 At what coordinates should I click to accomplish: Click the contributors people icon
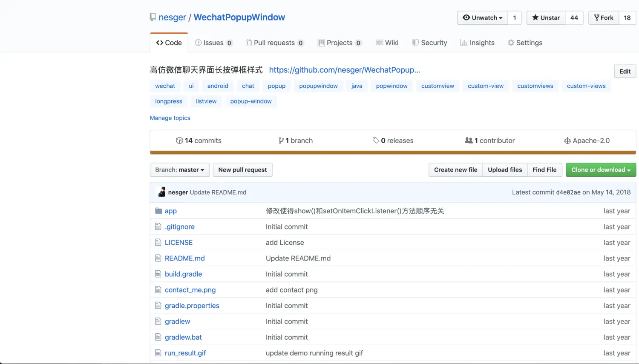click(x=469, y=140)
